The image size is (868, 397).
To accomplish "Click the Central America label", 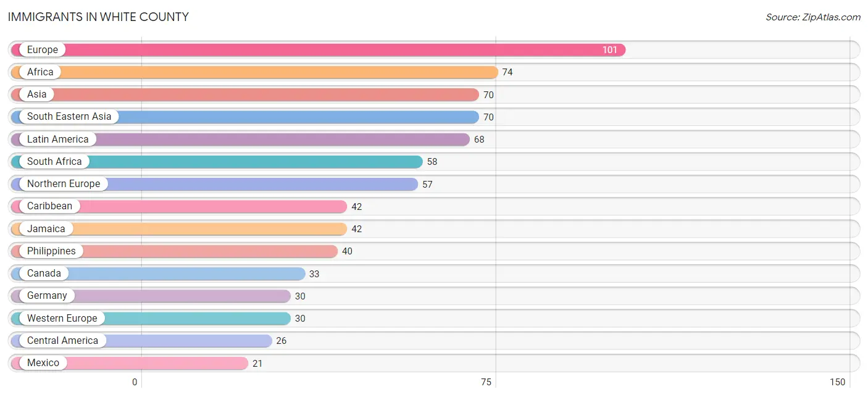I will click(62, 341).
